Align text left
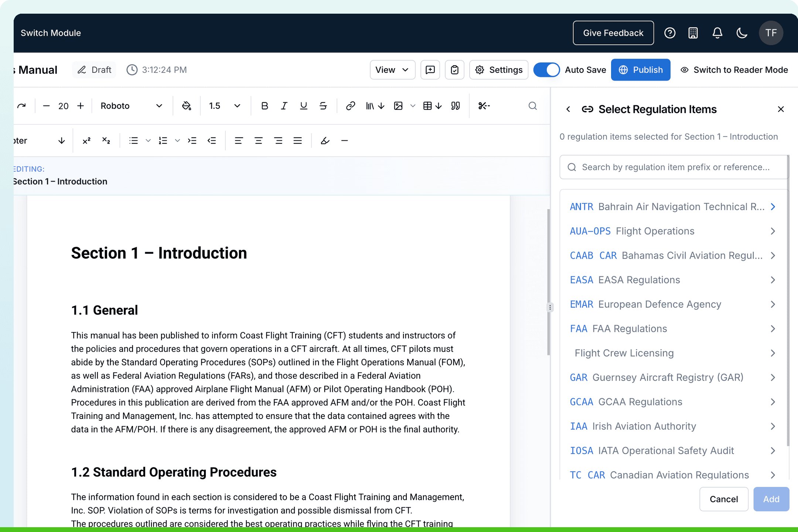The height and width of the screenshot is (532, 798). tap(239, 141)
